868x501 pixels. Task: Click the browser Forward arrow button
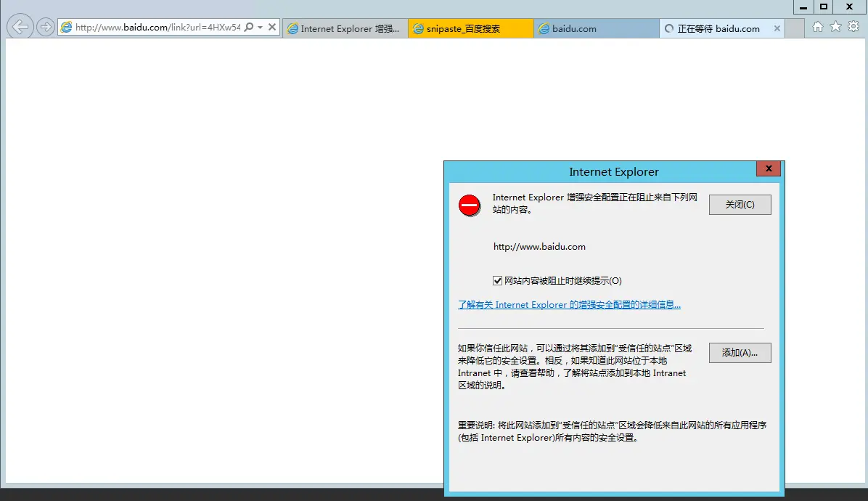[x=46, y=27]
